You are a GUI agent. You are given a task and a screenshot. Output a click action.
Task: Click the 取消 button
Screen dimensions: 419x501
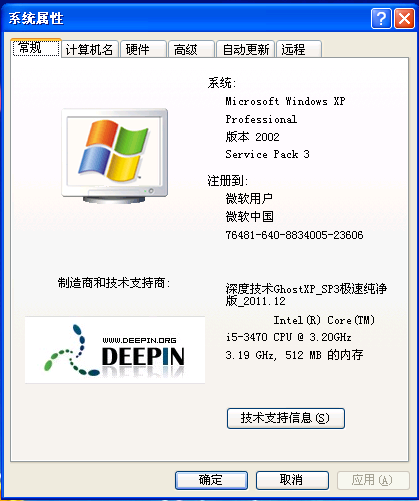point(292,480)
